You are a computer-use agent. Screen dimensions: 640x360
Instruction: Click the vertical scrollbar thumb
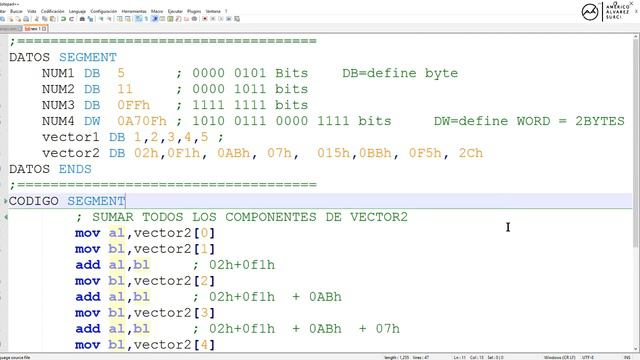coord(636,143)
